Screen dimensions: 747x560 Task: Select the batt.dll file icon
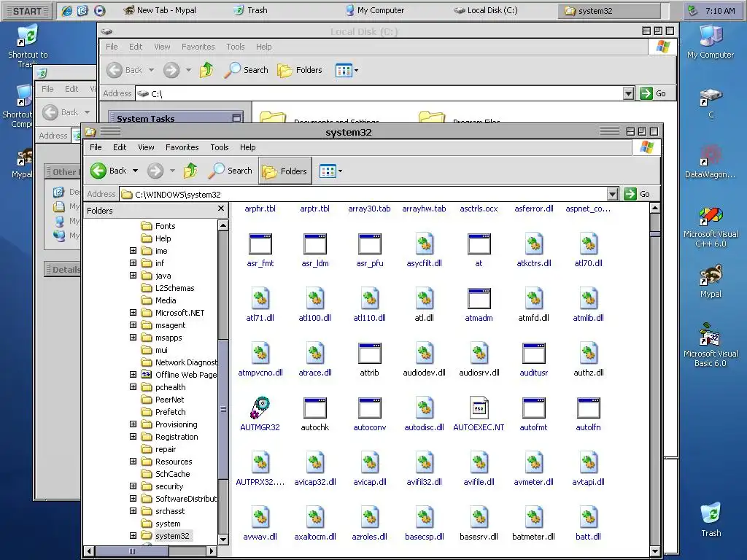(x=589, y=518)
